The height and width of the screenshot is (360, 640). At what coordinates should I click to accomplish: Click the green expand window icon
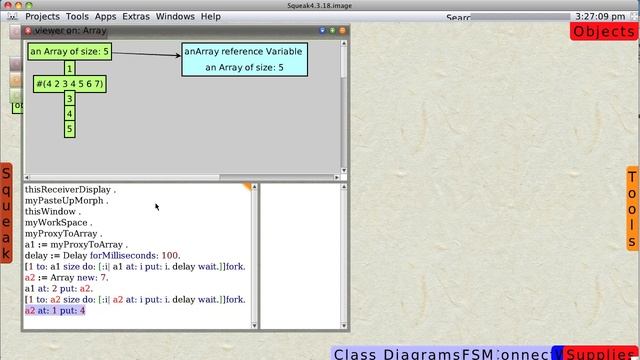click(332, 31)
